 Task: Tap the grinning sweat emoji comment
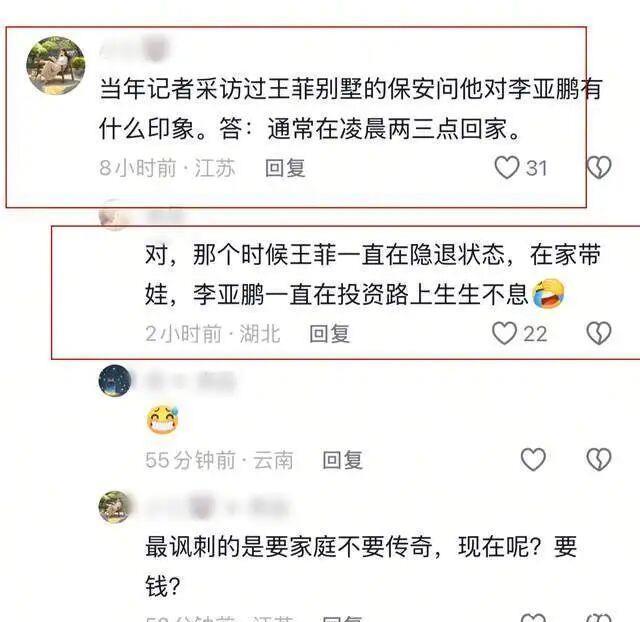(162, 420)
